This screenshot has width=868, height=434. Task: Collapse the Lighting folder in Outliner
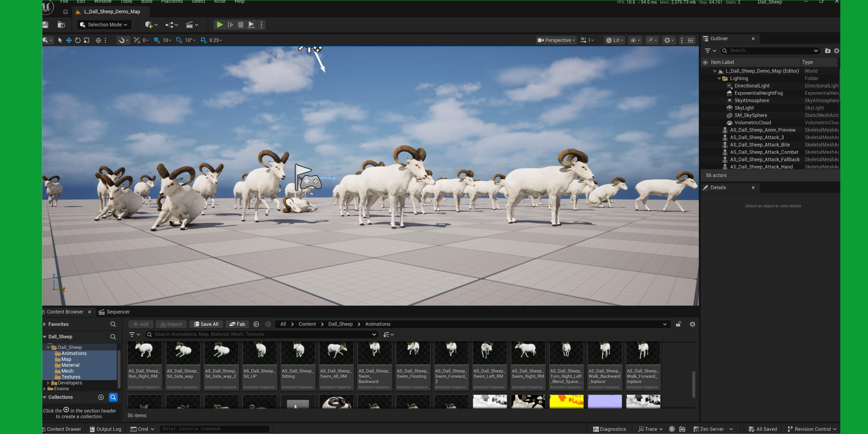click(719, 78)
